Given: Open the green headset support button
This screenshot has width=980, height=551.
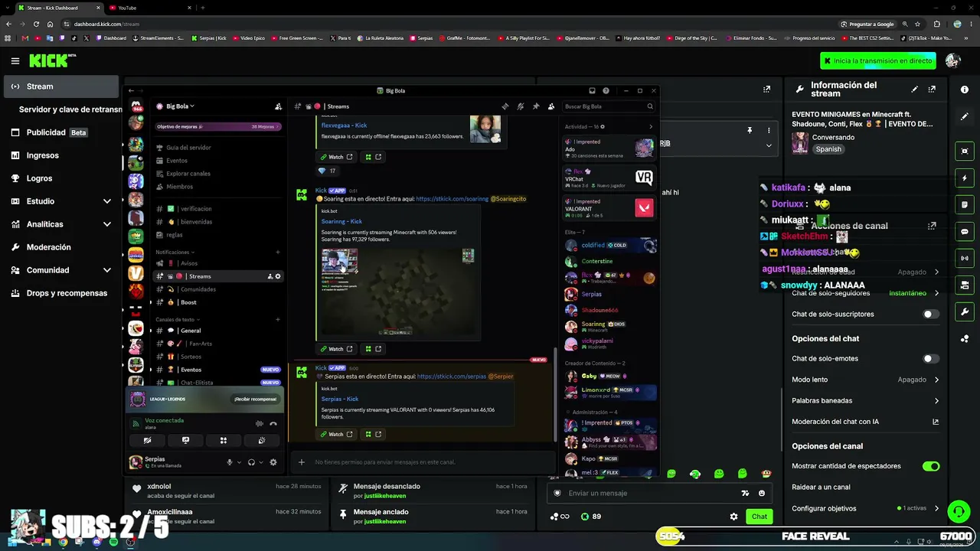Looking at the screenshot, I should tap(959, 510).
